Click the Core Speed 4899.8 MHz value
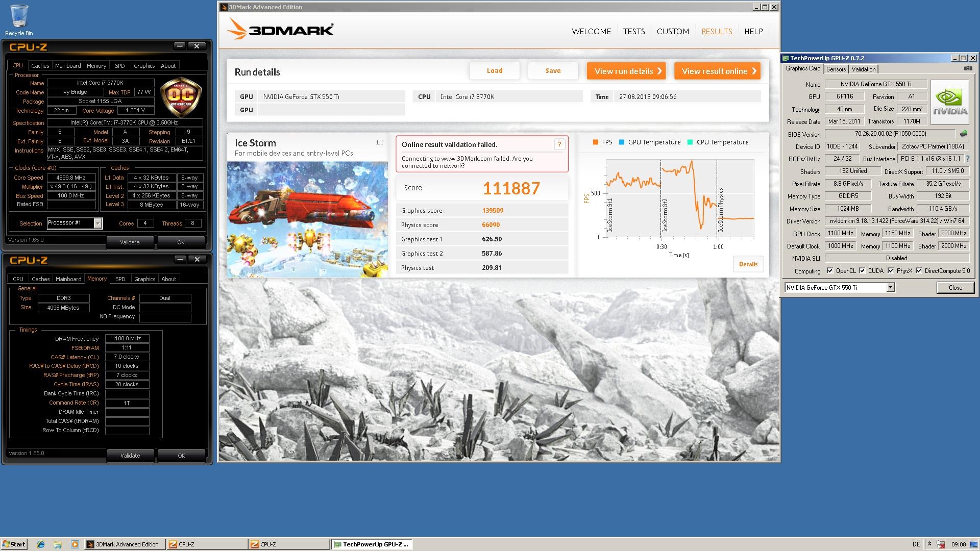980x551 pixels. [x=71, y=178]
